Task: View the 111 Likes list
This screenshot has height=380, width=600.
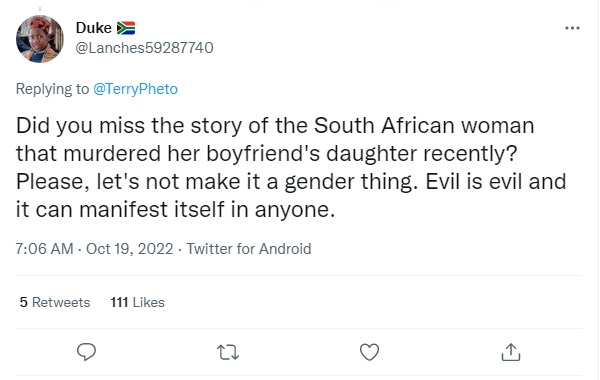Action: tap(138, 302)
